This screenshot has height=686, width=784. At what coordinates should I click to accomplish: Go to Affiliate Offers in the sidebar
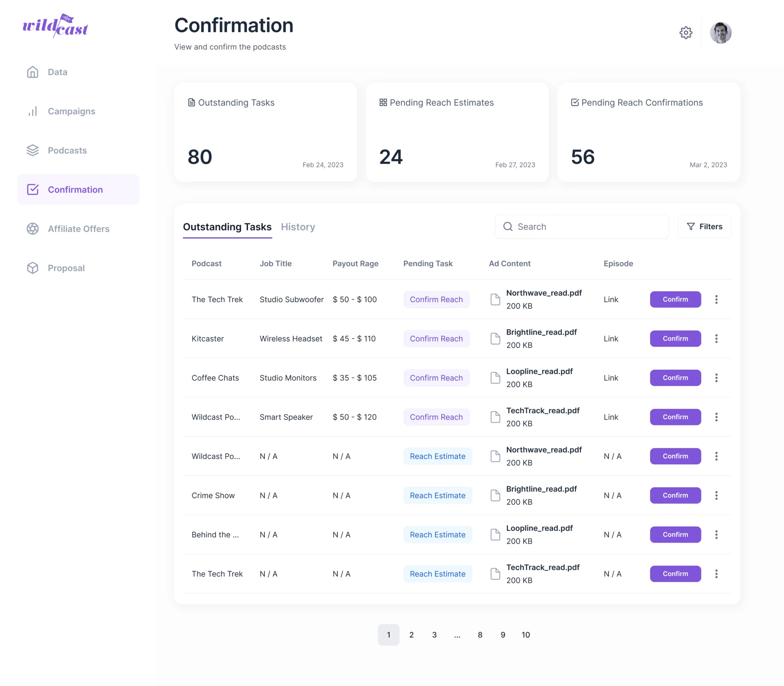pyautogui.click(x=78, y=229)
